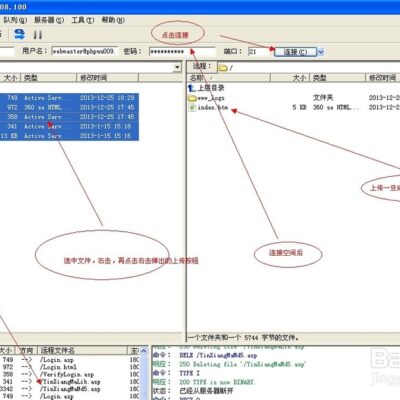Click the 用户名 username input field
The width and height of the screenshot is (400, 400).
click(84, 51)
